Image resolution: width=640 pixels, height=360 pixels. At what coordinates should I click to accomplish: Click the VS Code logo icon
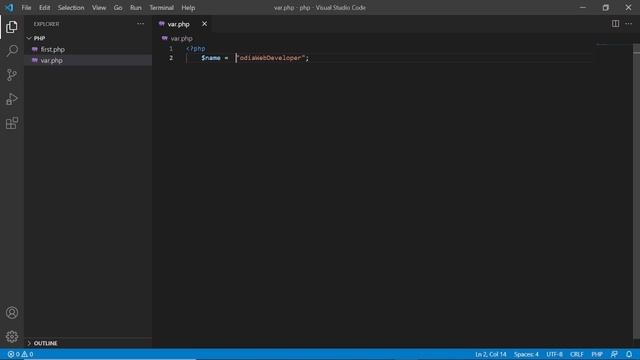[x=9, y=7]
